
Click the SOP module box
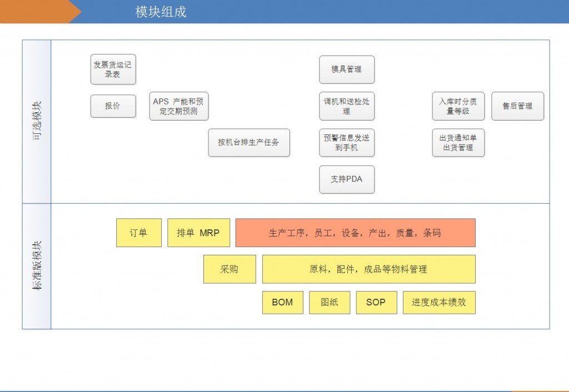pyautogui.click(x=376, y=302)
